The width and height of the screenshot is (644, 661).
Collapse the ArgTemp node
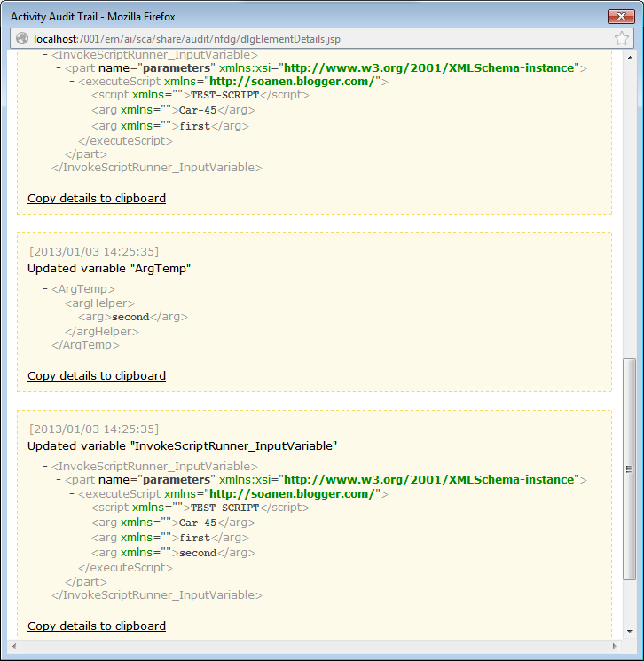pyautogui.click(x=45, y=288)
